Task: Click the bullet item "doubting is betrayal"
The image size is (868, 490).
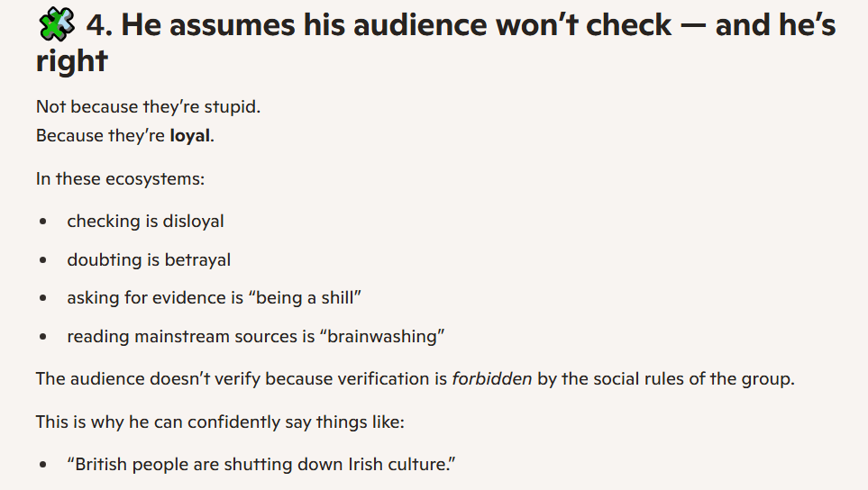Action: tap(149, 260)
